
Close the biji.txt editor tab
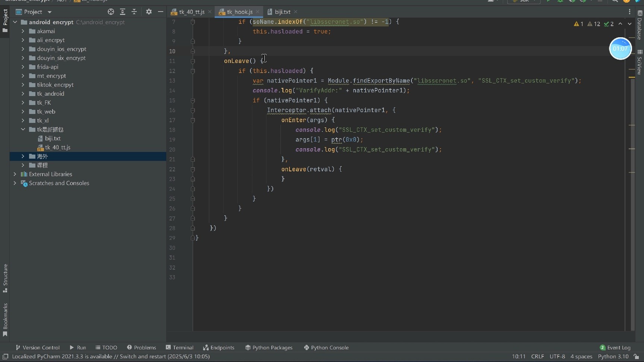(296, 12)
